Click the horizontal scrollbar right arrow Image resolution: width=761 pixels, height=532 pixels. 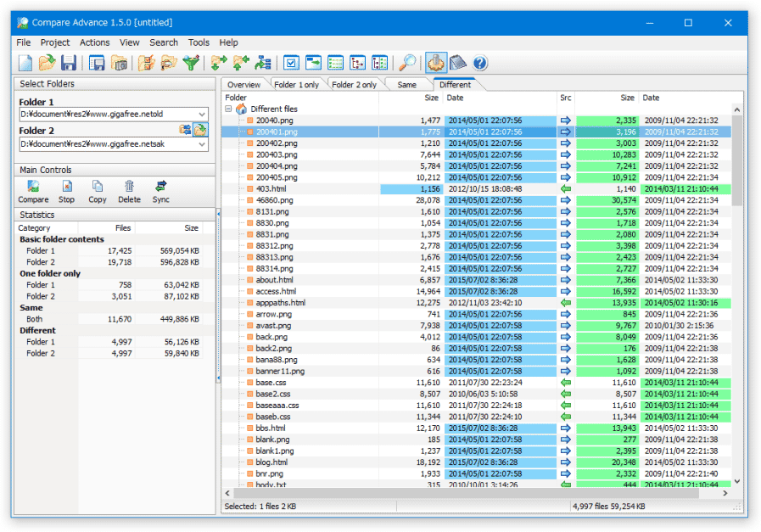[725, 493]
